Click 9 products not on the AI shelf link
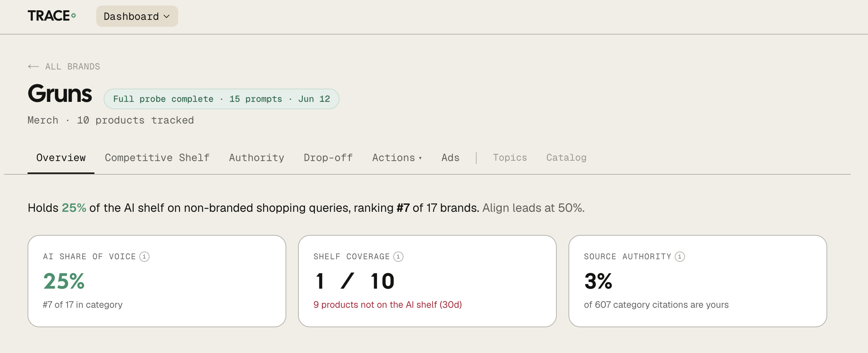The height and width of the screenshot is (353, 868). pyautogui.click(x=388, y=305)
